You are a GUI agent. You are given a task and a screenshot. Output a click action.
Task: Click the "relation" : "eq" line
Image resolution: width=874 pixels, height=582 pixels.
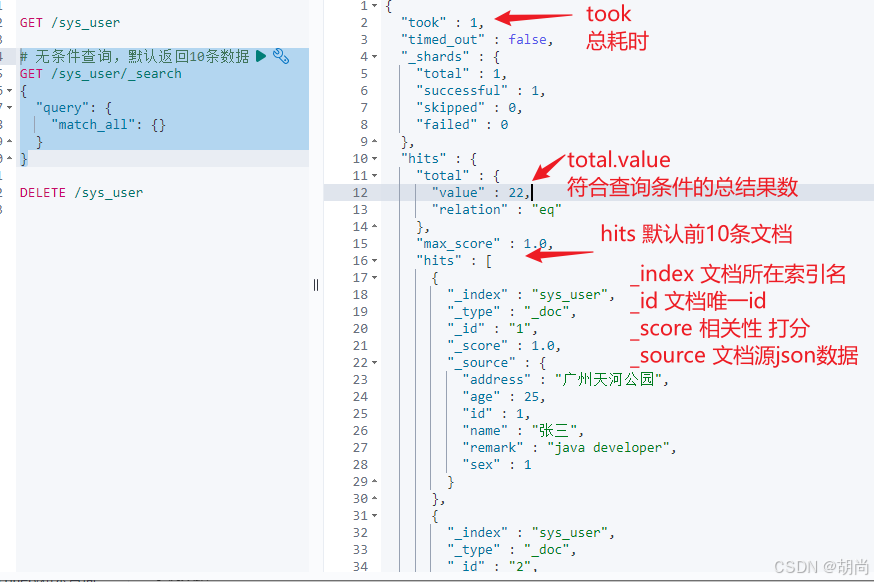tap(496, 210)
